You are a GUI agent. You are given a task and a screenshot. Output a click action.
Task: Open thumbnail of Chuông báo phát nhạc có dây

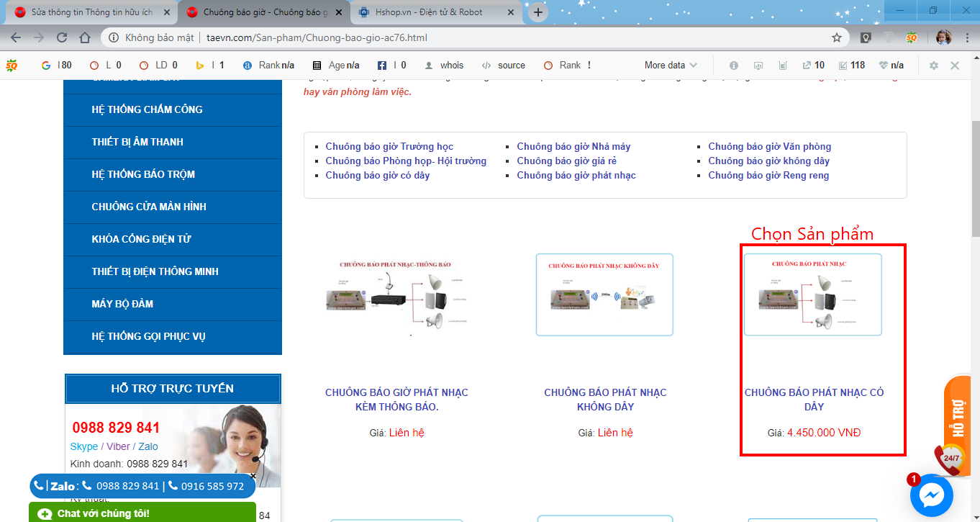813,294
